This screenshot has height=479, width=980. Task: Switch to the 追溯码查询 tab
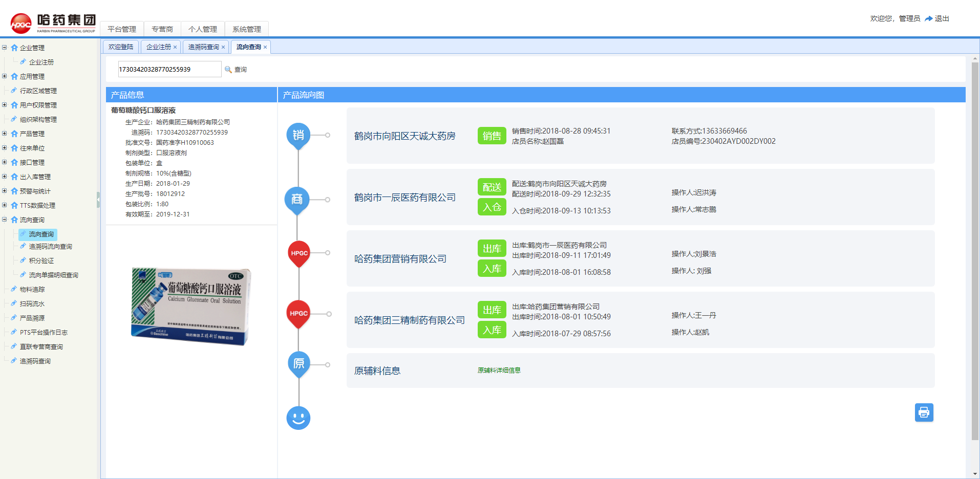pyautogui.click(x=203, y=47)
